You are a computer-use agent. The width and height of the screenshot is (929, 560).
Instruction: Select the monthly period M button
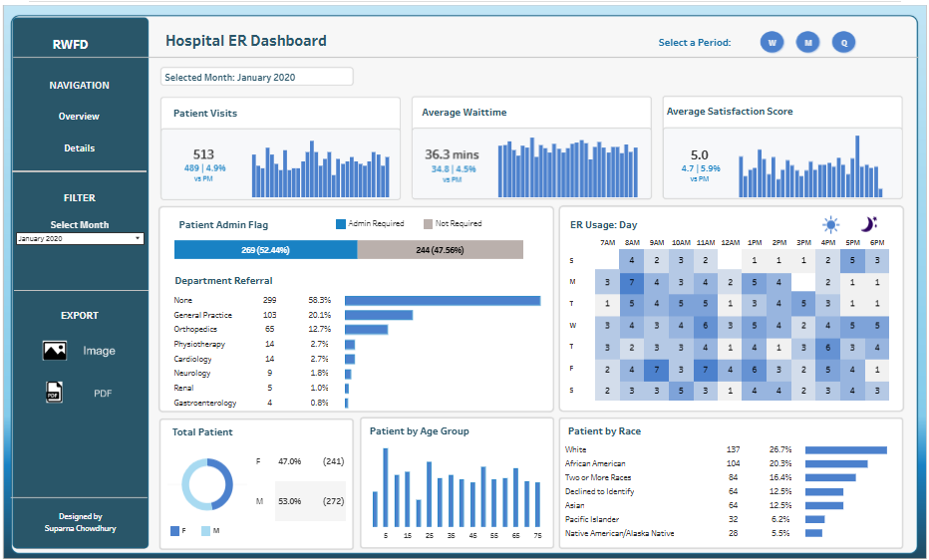(x=807, y=43)
